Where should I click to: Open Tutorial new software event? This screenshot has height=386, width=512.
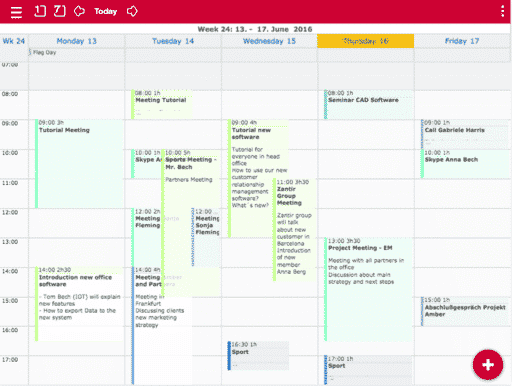(x=258, y=178)
